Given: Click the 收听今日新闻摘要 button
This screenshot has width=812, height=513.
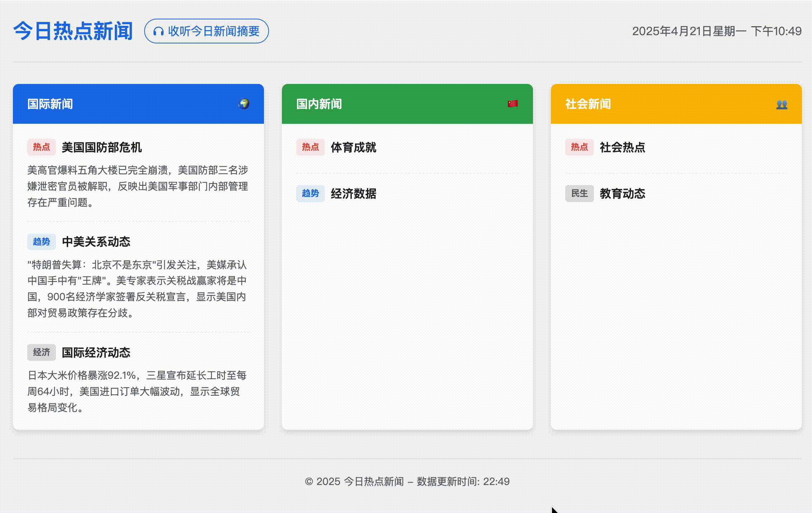Looking at the screenshot, I should pyautogui.click(x=206, y=31).
